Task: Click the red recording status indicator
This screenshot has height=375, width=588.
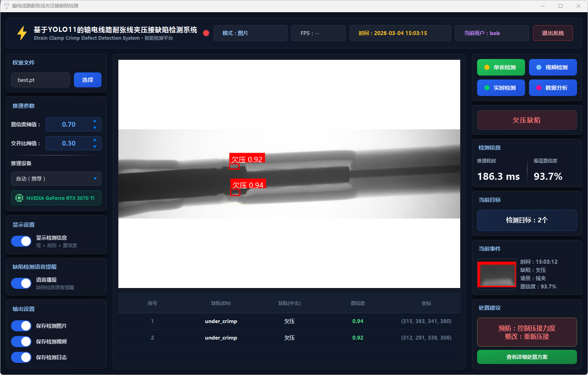Action: 206,33
